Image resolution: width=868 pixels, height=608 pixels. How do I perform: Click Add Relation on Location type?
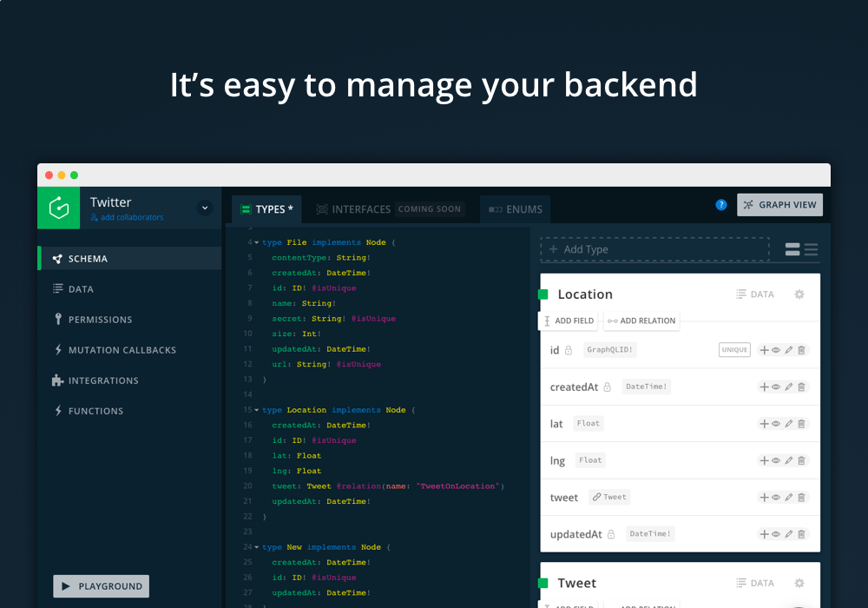(x=641, y=321)
